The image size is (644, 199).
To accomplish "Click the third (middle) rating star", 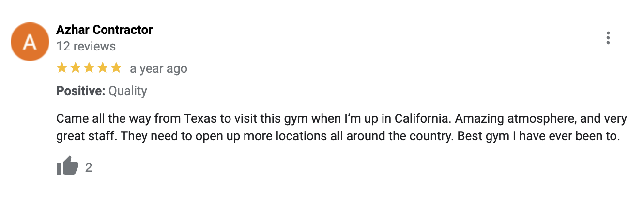I will [x=89, y=68].
